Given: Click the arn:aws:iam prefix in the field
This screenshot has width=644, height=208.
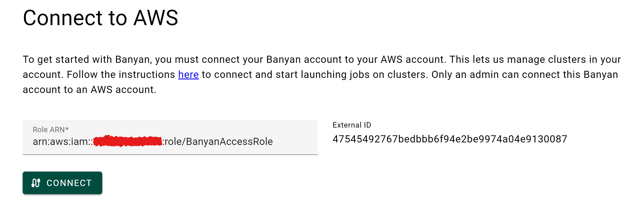Looking at the screenshot, I should pos(62,141).
